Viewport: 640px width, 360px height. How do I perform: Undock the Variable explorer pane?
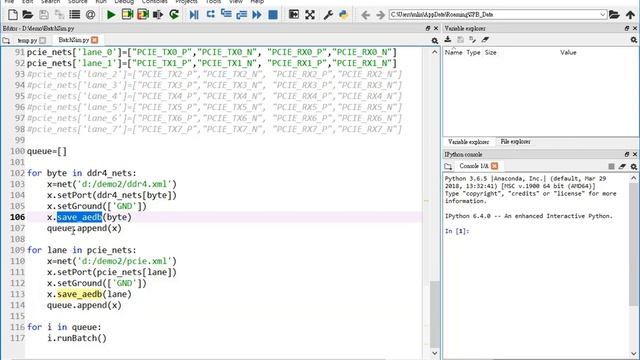click(x=627, y=29)
